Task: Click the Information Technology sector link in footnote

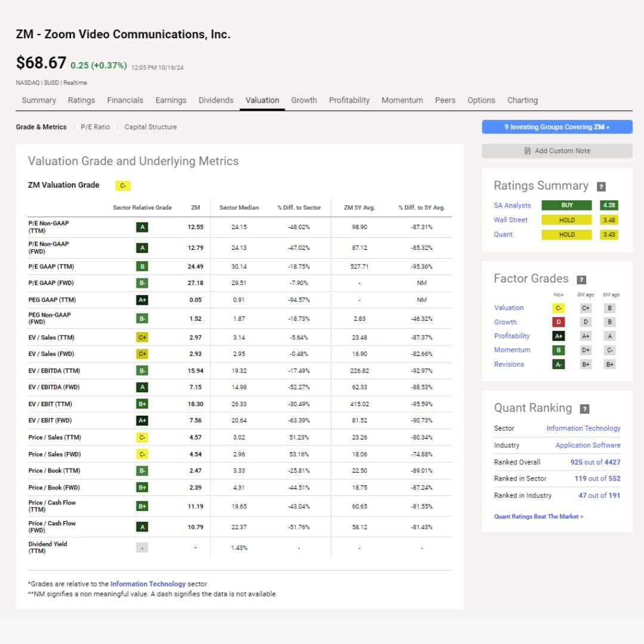Action: [x=148, y=584]
